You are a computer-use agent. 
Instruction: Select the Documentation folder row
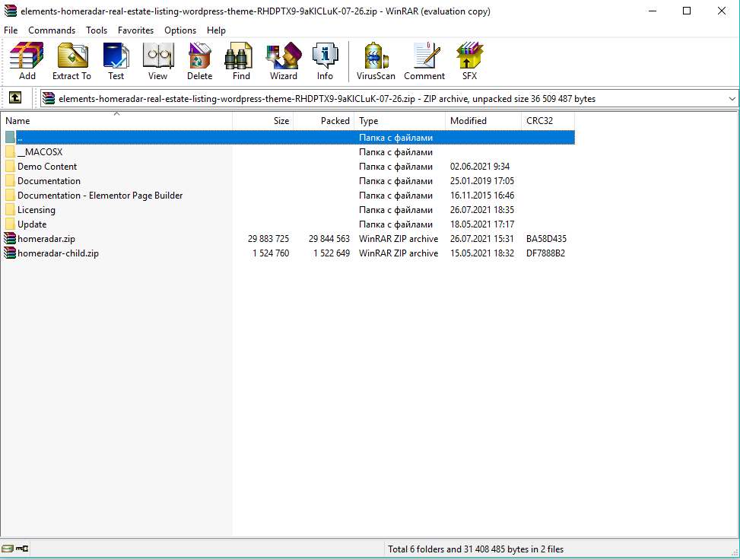(x=290, y=181)
